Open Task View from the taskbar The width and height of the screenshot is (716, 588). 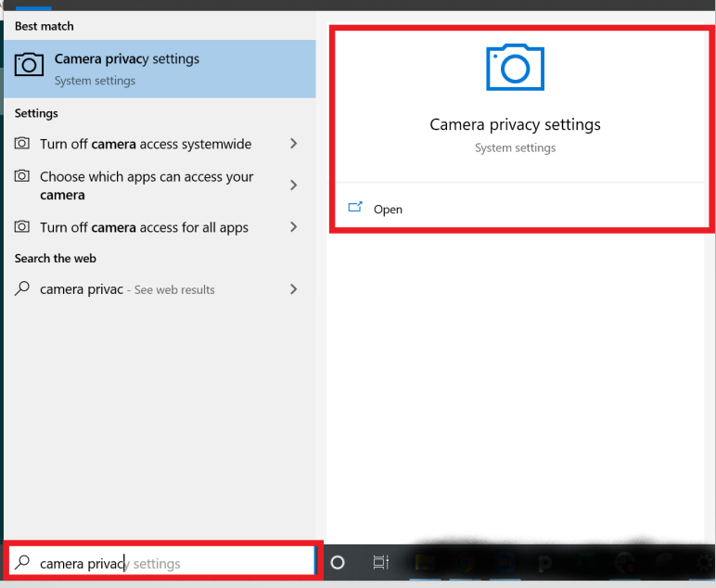(381, 562)
